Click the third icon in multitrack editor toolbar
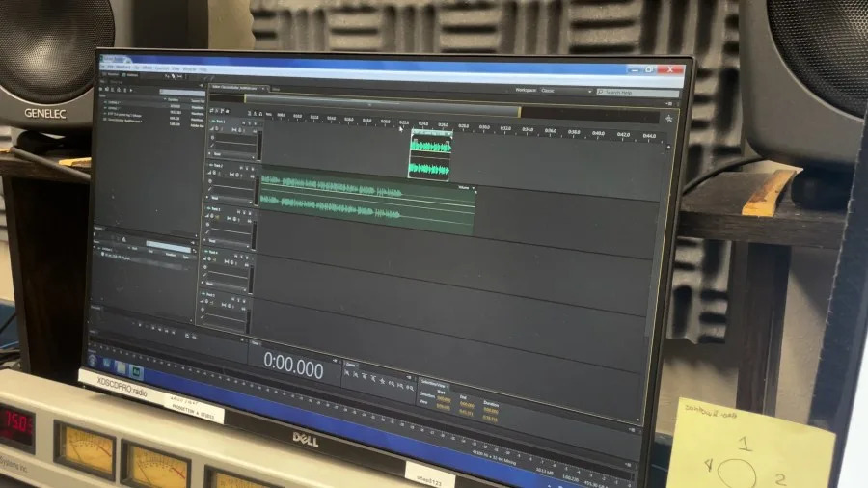This screenshot has height=488, width=868. click(222, 111)
